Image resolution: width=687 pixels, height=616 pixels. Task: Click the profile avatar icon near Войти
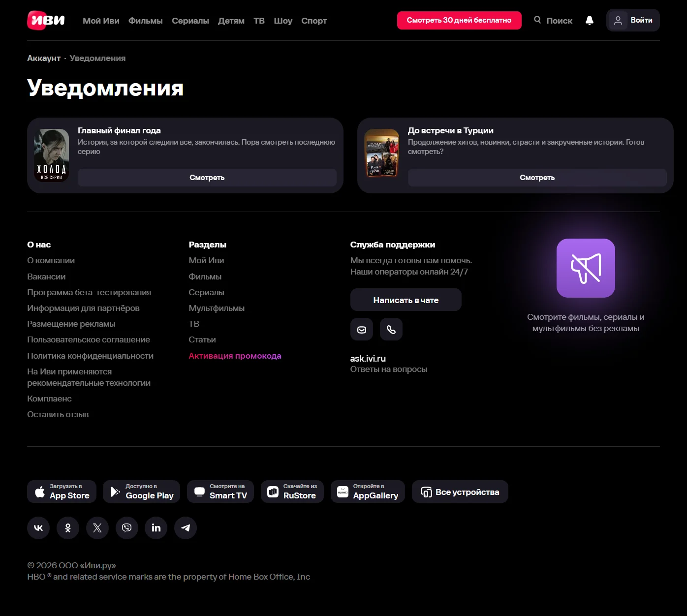tap(618, 21)
